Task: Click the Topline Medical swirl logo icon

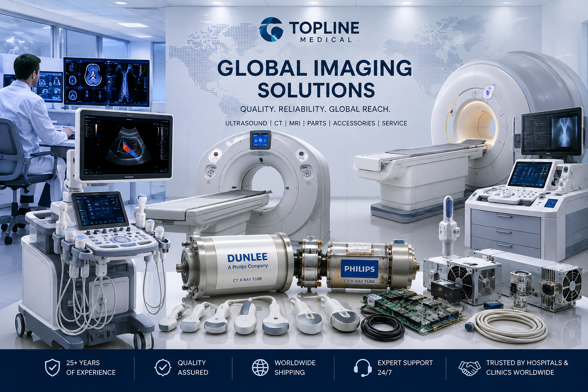Action: [271, 29]
